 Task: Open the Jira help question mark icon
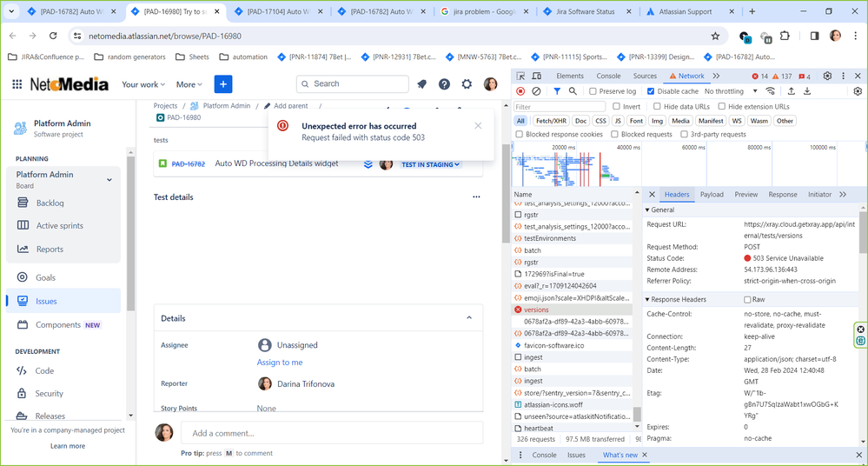click(x=444, y=83)
